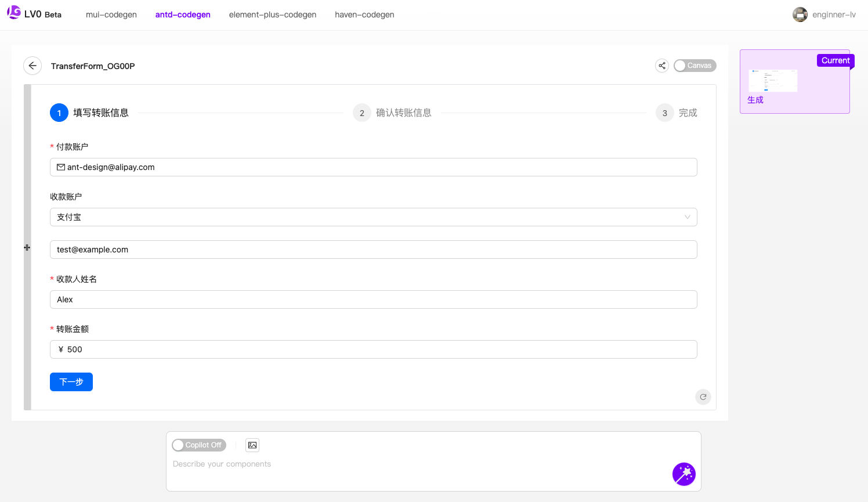The height and width of the screenshot is (502, 868).
Task: Click the image upload icon
Action: (x=252, y=445)
